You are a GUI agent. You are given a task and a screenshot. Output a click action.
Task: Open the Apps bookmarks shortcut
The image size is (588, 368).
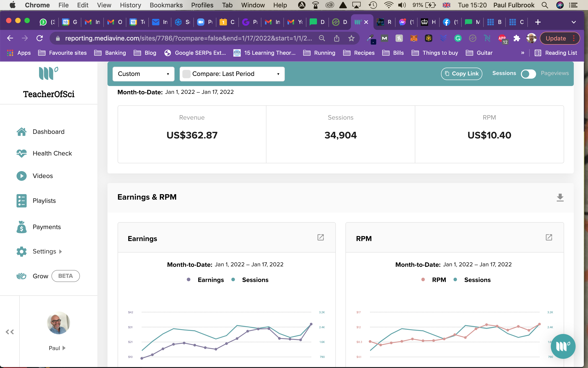19,53
